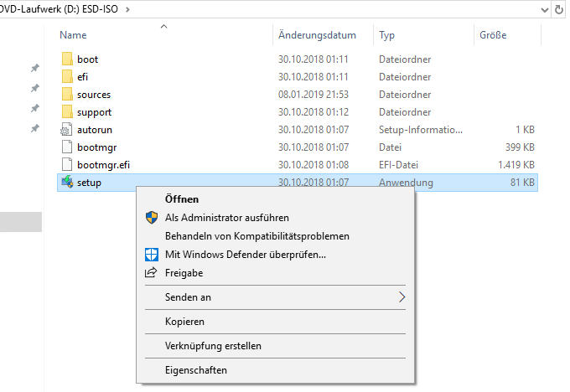Viewport: 570px width, 392px height.
Task: Click the 399 KB size value
Action: 520,147
